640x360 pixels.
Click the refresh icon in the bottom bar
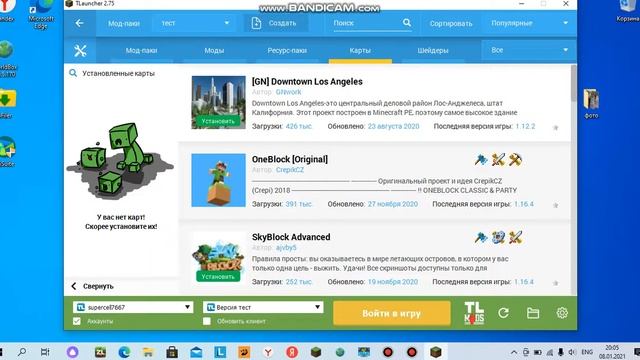(x=504, y=313)
